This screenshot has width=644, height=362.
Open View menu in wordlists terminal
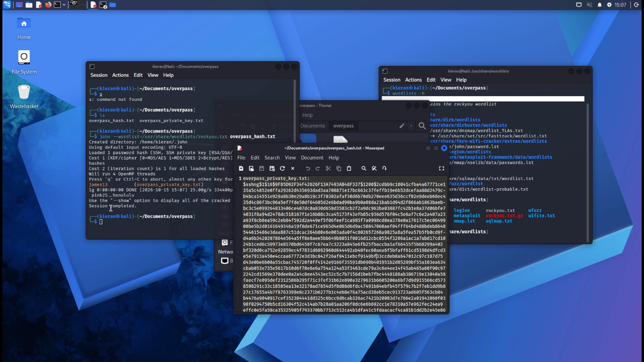(446, 80)
